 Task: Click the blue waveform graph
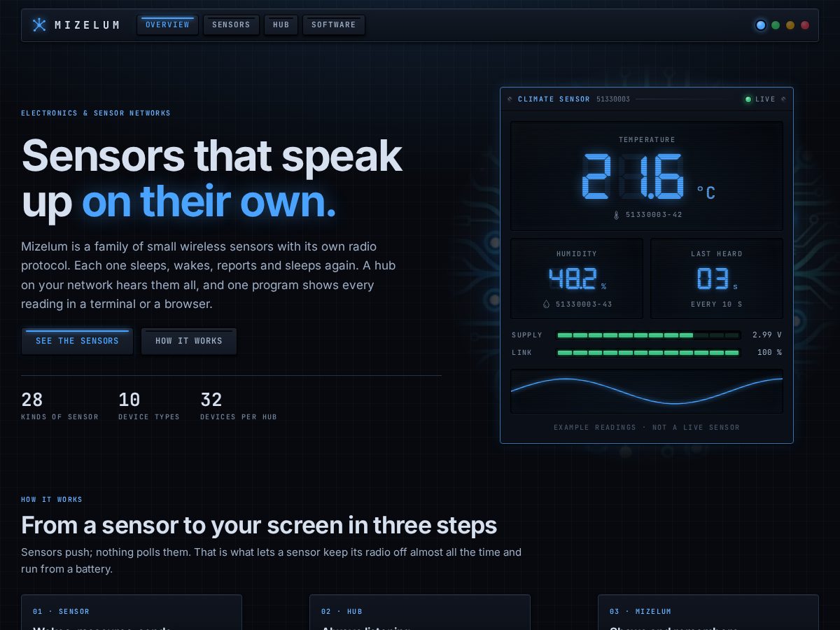(x=647, y=391)
